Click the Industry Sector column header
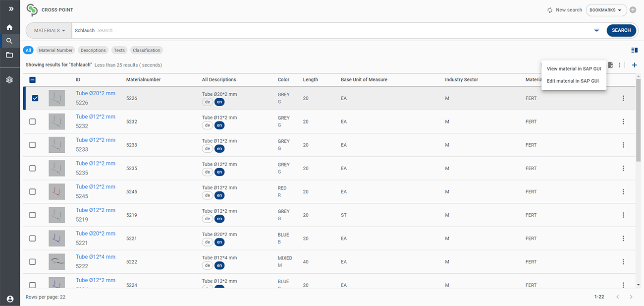 462,79
